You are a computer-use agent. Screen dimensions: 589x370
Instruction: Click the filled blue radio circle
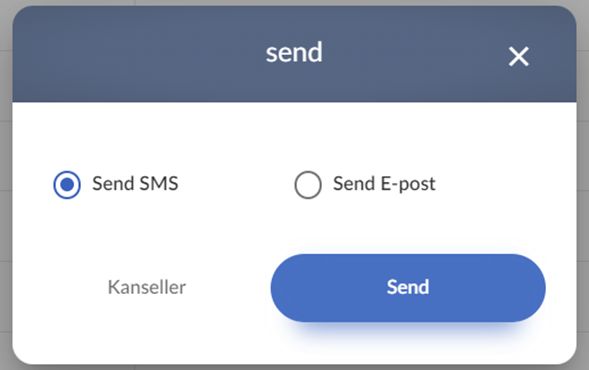(x=67, y=185)
